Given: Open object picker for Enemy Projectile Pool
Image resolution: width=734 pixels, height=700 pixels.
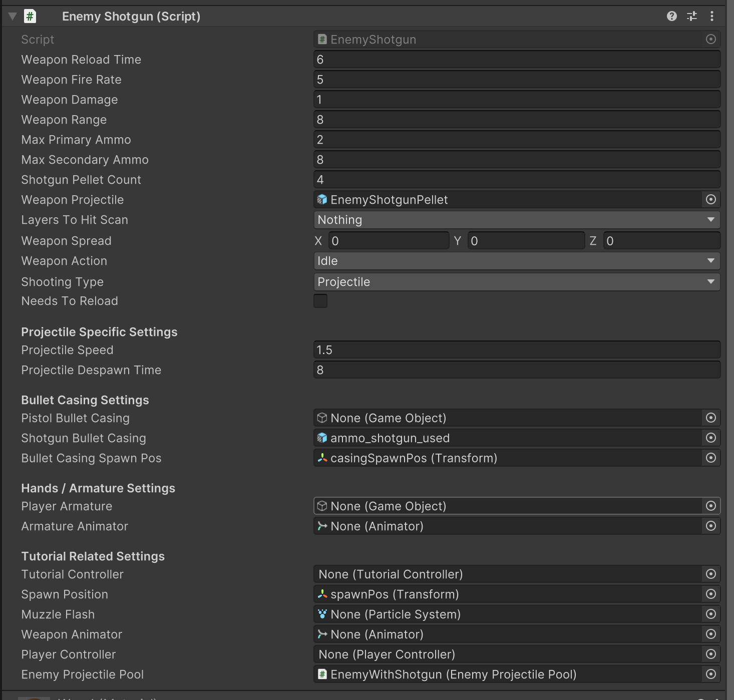Looking at the screenshot, I should (711, 674).
